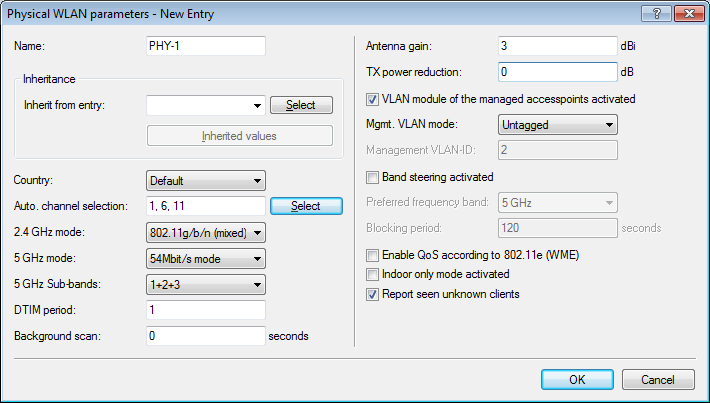
Task: Click the Background scan seconds field
Action: coord(205,336)
